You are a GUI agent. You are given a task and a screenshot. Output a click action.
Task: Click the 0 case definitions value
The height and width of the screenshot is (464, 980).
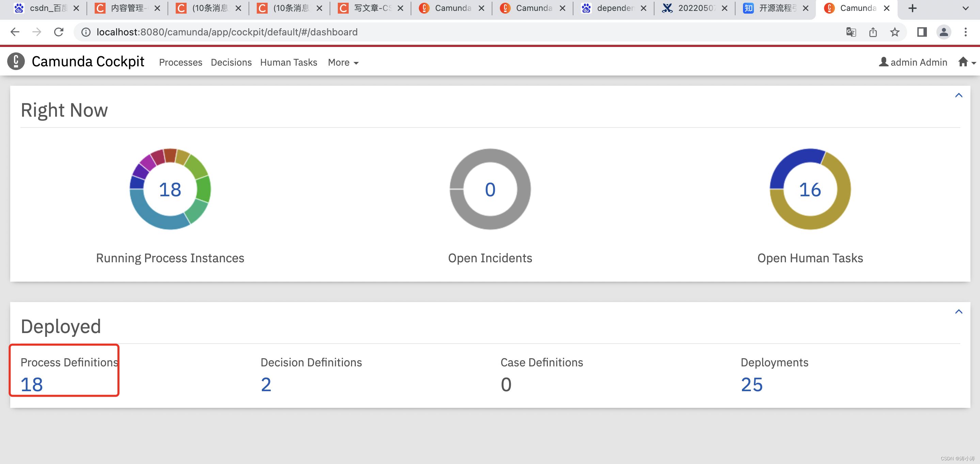pyautogui.click(x=506, y=385)
